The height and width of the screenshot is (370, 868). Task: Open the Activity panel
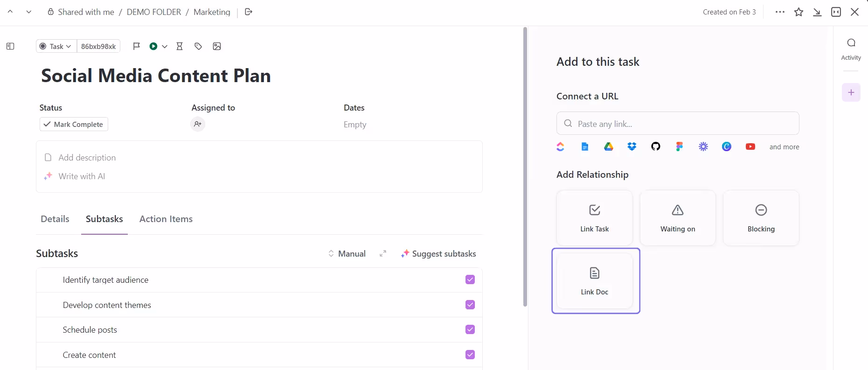(x=851, y=49)
